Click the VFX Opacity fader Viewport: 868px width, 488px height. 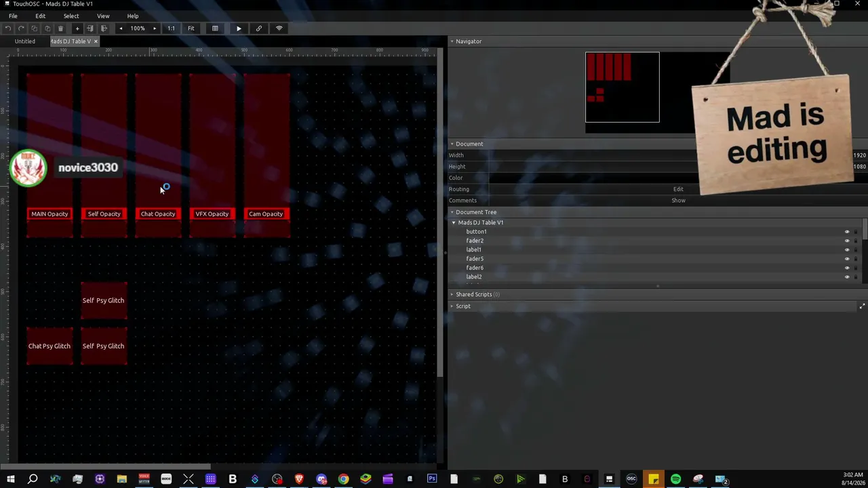click(212, 156)
